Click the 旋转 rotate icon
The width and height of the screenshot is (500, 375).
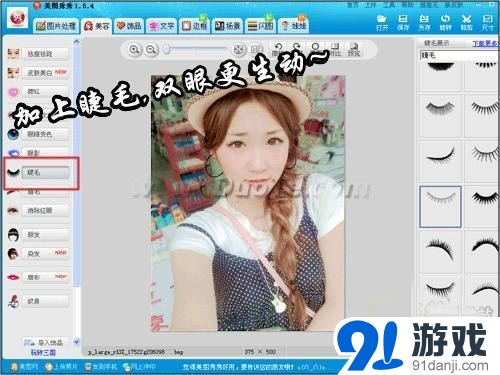tap(445, 22)
